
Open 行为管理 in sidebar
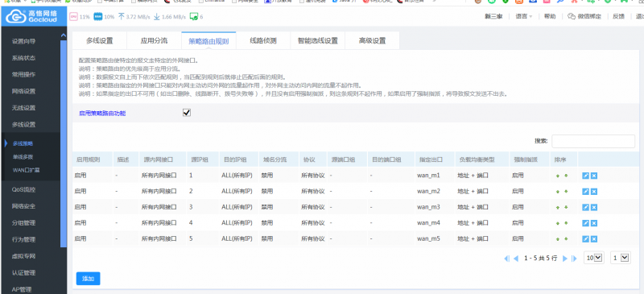23,239
